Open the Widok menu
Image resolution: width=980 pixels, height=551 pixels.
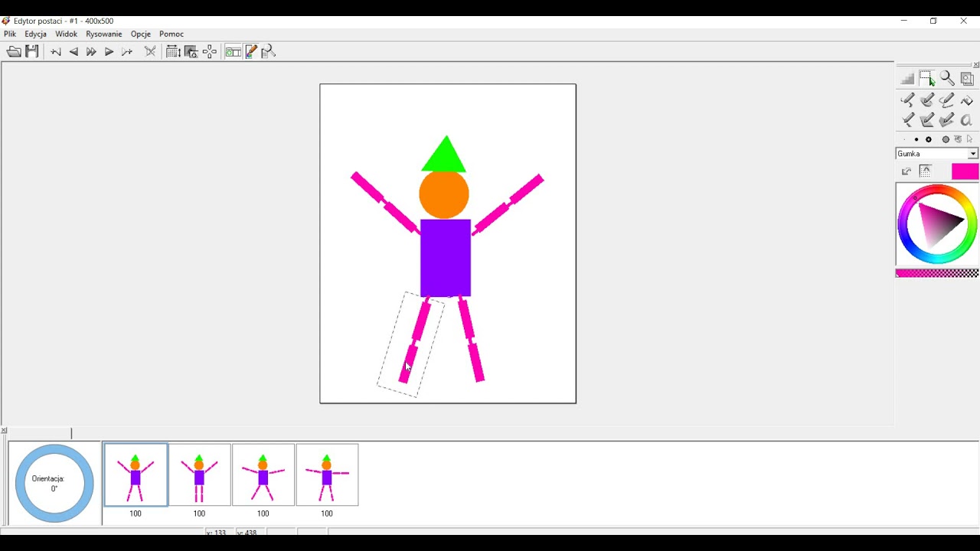[66, 34]
